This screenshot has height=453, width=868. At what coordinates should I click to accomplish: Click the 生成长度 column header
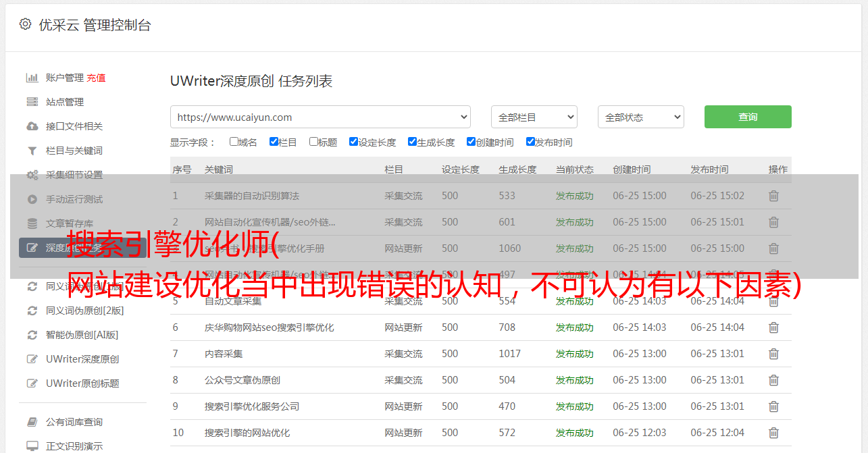click(517, 169)
